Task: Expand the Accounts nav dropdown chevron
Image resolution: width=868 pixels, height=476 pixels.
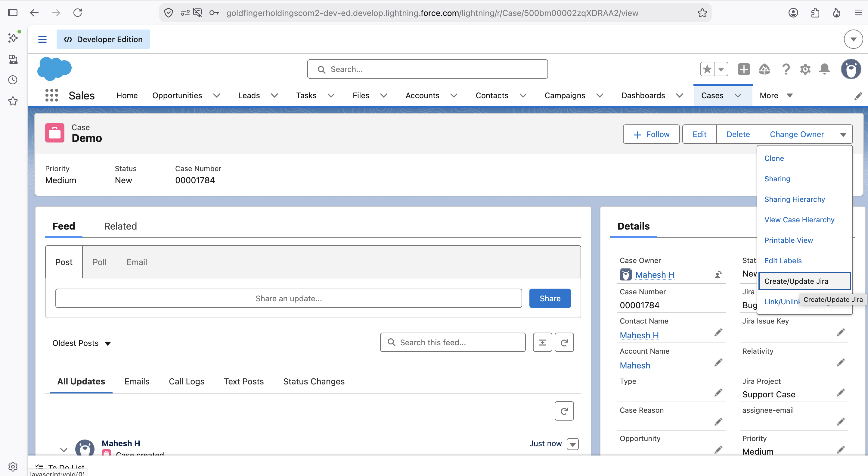Action: [x=454, y=96]
